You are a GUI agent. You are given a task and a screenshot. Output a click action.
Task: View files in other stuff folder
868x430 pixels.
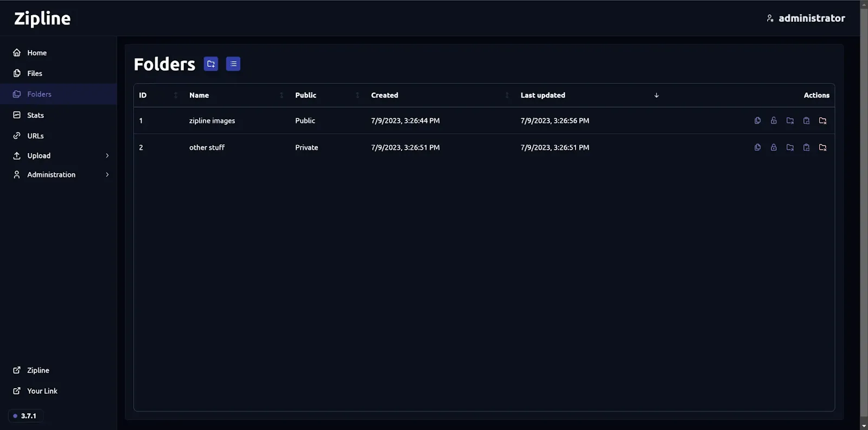coord(757,147)
